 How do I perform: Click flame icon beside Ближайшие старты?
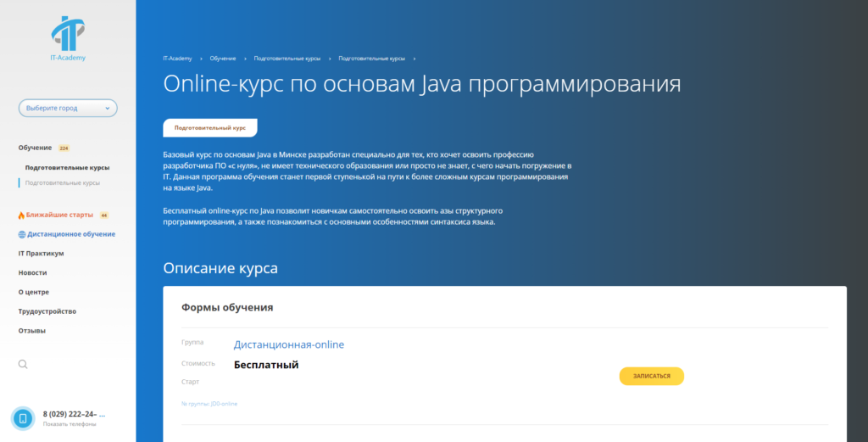pos(21,215)
